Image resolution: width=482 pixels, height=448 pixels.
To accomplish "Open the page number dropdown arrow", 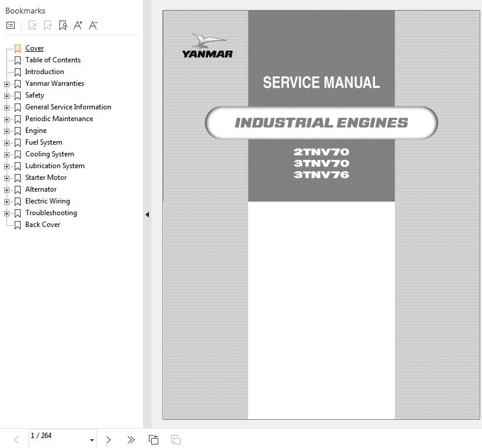I will coord(92,440).
